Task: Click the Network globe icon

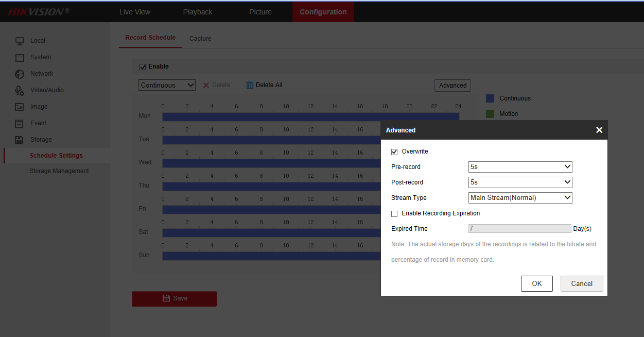Action: click(20, 74)
